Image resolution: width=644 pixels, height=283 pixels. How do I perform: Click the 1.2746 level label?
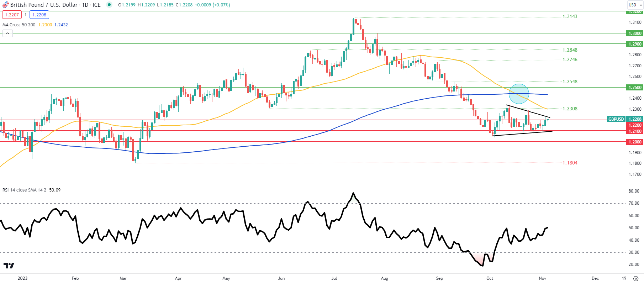(x=570, y=59)
